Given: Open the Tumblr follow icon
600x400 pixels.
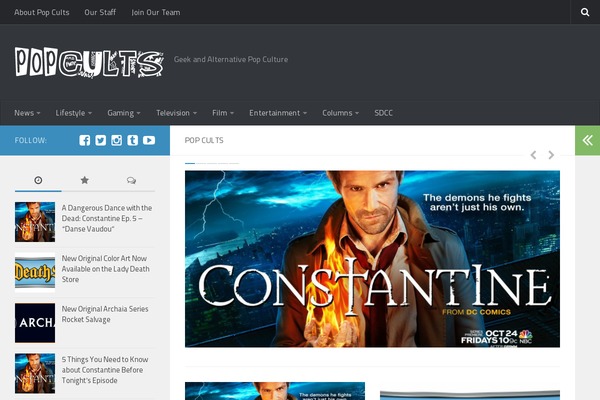Looking at the screenshot, I should point(133,140).
